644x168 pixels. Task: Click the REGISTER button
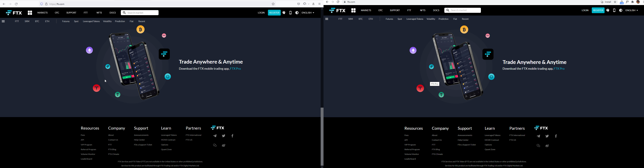tap(274, 12)
